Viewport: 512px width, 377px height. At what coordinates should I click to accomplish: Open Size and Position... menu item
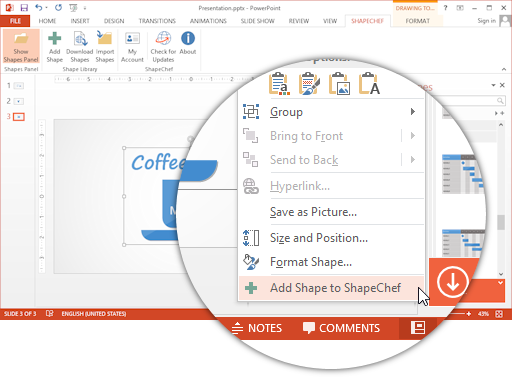tap(331, 238)
